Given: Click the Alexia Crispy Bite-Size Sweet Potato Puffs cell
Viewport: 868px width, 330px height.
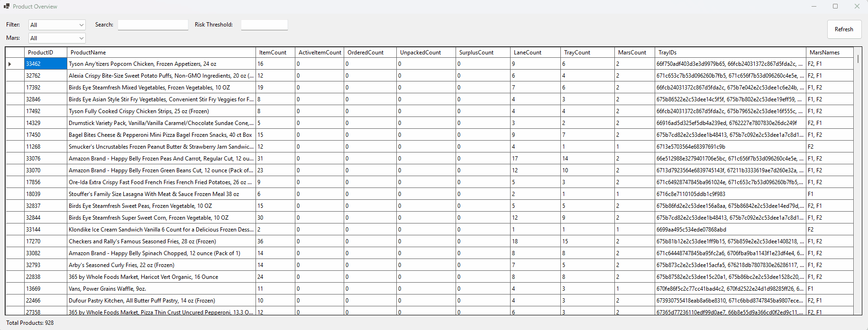Looking at the screenshot, I should (x=161, y=76).
